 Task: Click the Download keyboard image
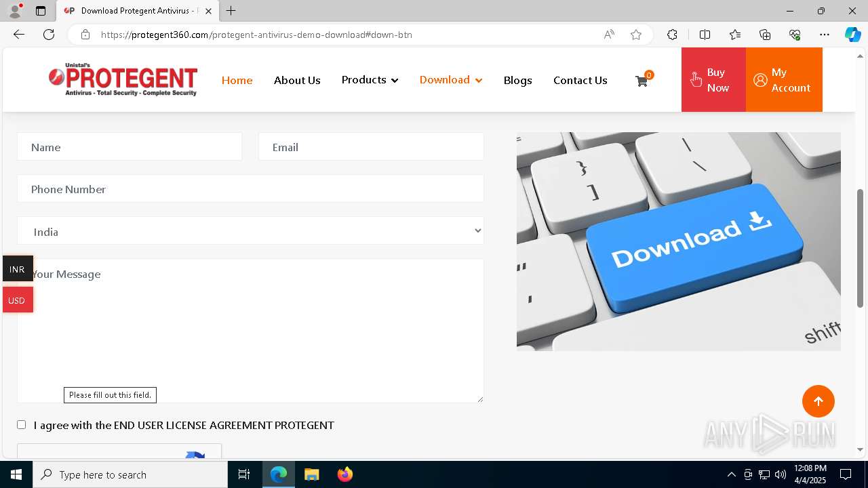(679, 241)
